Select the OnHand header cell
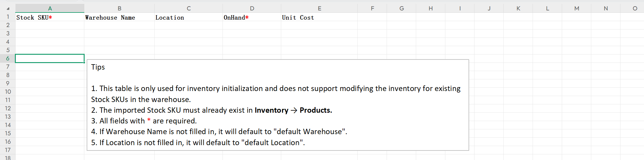This screenshot has height=160, width=644. point(252,18)
